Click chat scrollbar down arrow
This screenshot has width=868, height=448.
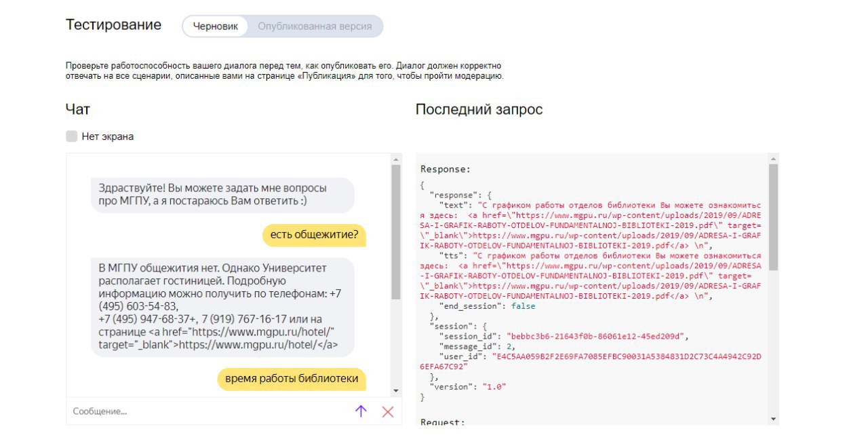point(396,391)
